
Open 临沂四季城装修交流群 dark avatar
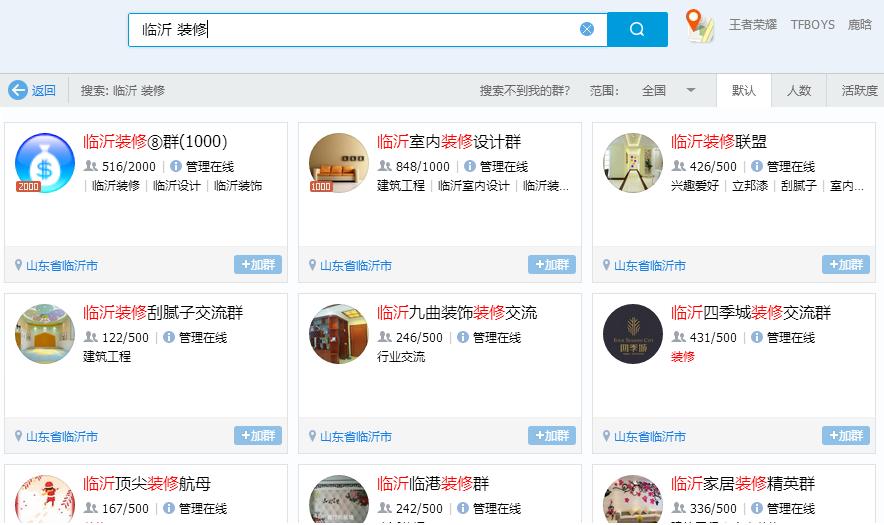[633, 334]
